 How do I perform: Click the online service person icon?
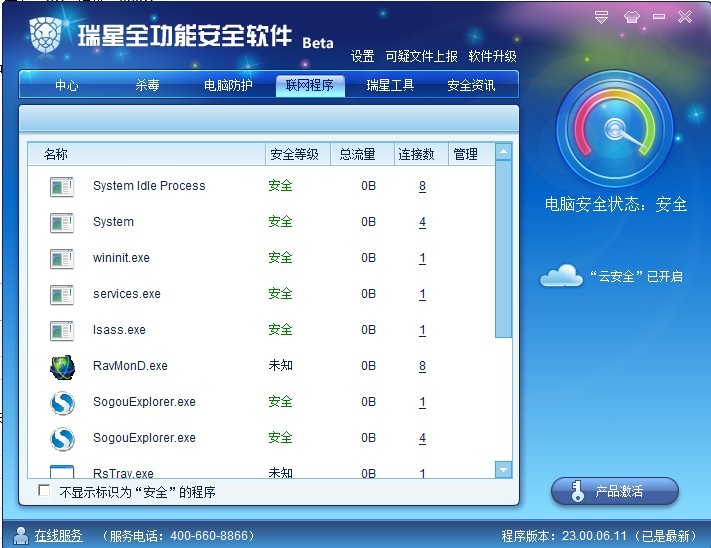pos(21,535)
